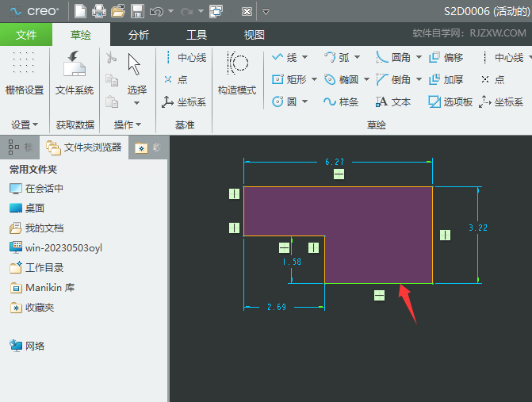Image resolution: width=532 pixels, height=402 pixels.
Task: Expand the 圆角 dropdown arrow
Action: (x=419, y=57)
